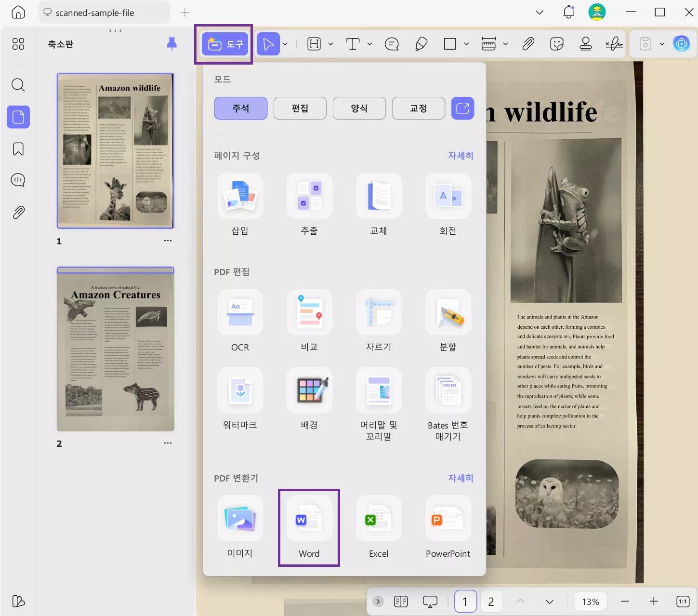Switch to 편집 mode
This screenshot has width=698, height=616.
(x=300, y=108)
